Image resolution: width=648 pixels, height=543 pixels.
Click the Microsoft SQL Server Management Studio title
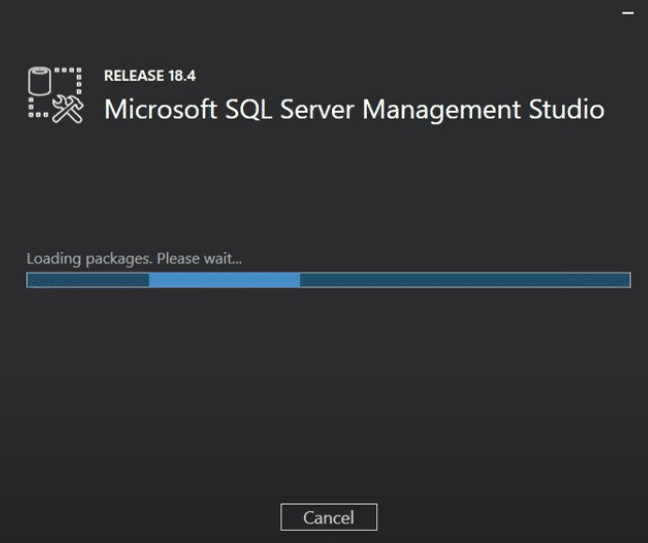(354, 109)
